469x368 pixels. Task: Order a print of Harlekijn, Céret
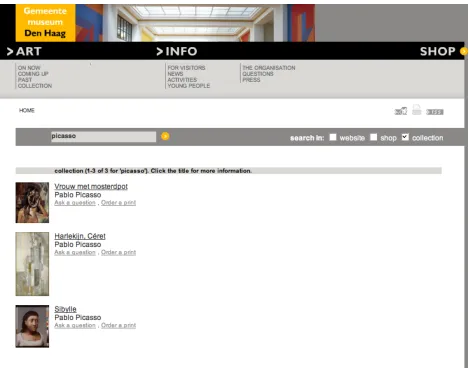tap(118, 252)
